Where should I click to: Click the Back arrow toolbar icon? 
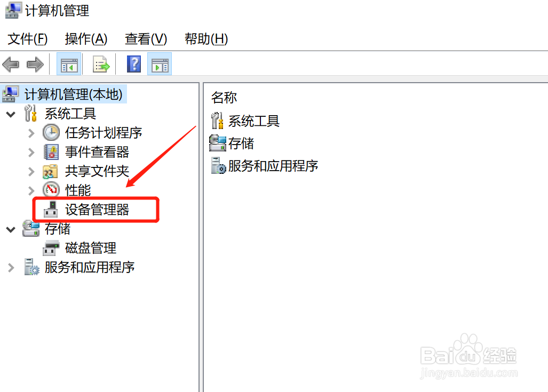pos(11,65)
